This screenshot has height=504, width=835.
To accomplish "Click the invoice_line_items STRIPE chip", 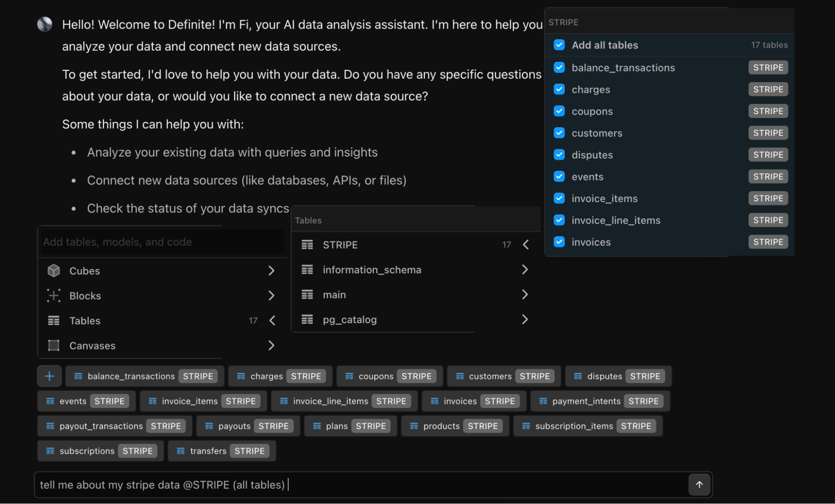I will point(344,401).
